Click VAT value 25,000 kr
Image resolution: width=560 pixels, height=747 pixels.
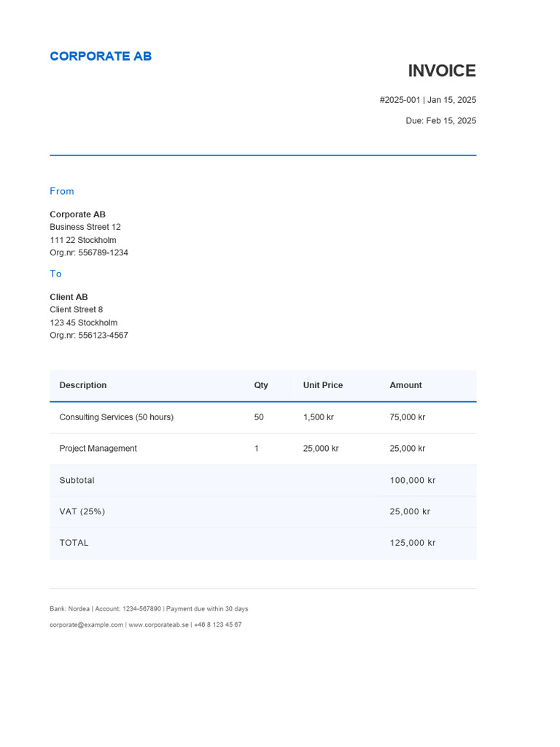pos(410,511)
